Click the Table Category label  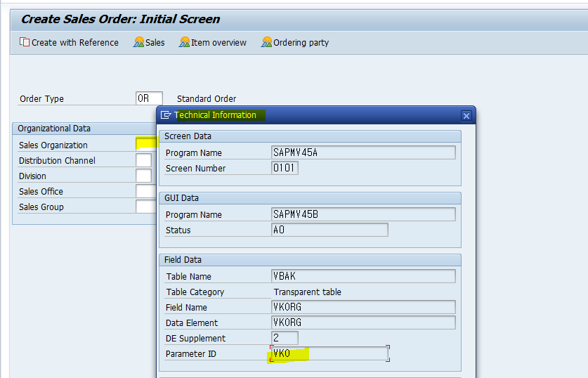click(195, 292)
